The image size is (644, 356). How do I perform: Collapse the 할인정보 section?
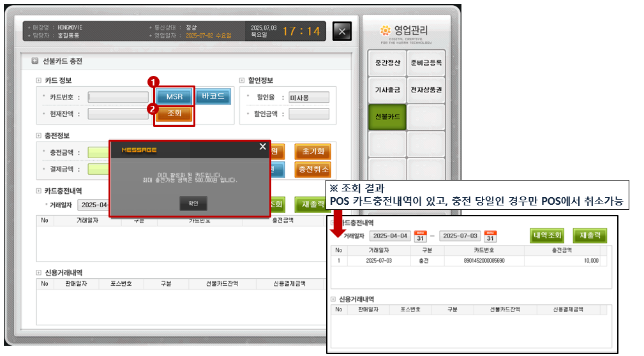(242, 80)
